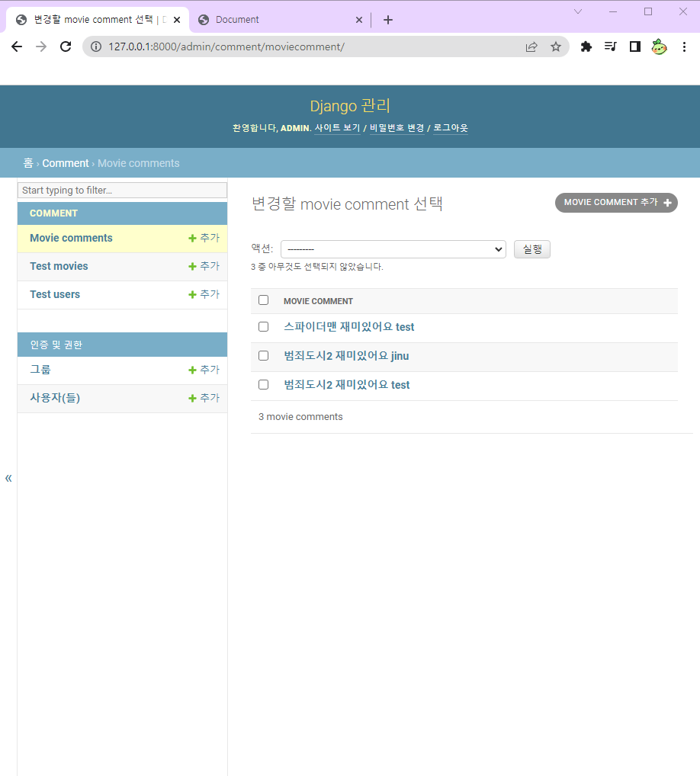Click the site information icon in address bar

(96, 46)
